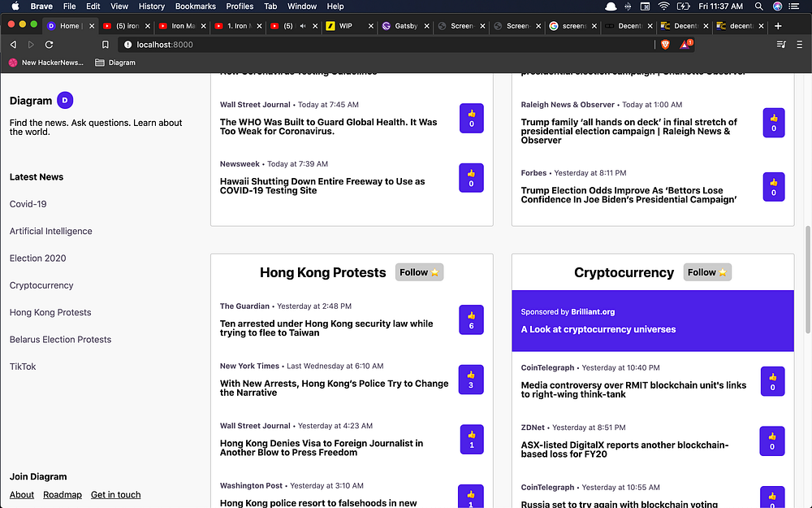Upvote the Hawaii freeway testing article
Image resolution: width=812 pixels, height=508 pixels.
(471, 178)
